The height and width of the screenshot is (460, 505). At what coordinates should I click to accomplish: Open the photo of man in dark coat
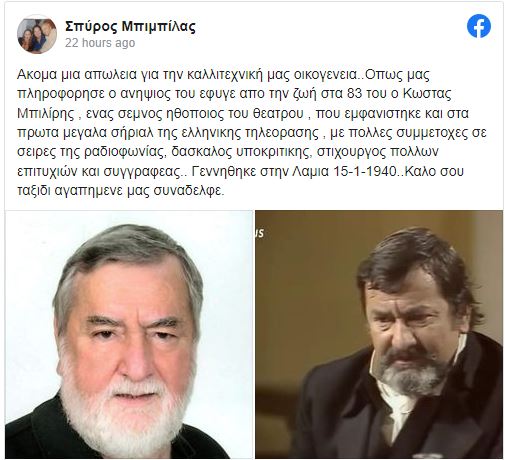point(379,334)
